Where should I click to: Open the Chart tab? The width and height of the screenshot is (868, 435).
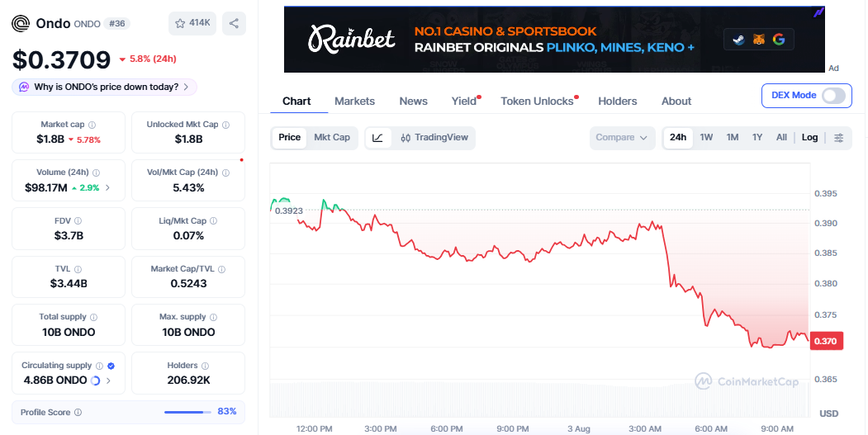[x=296, y=102]
